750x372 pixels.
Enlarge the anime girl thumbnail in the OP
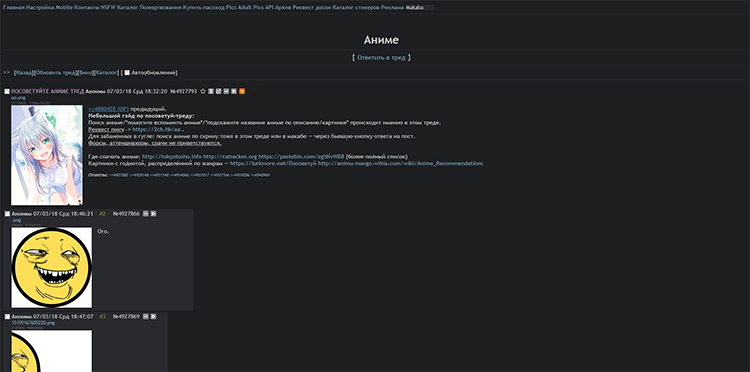(47, 155)
